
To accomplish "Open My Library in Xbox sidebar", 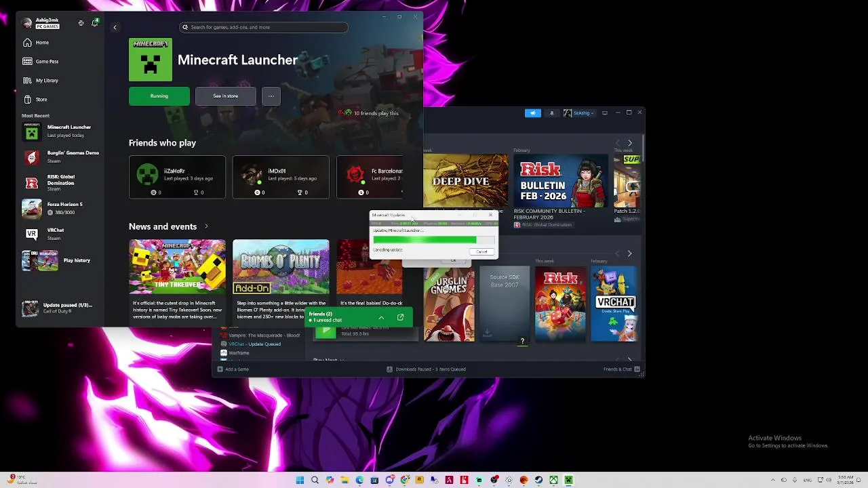I will point(40,81).
